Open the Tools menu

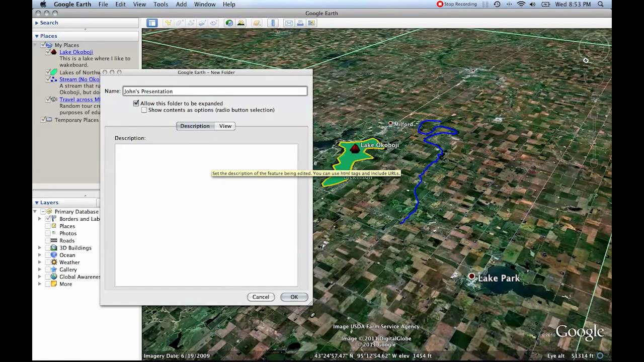pos(160,4)
